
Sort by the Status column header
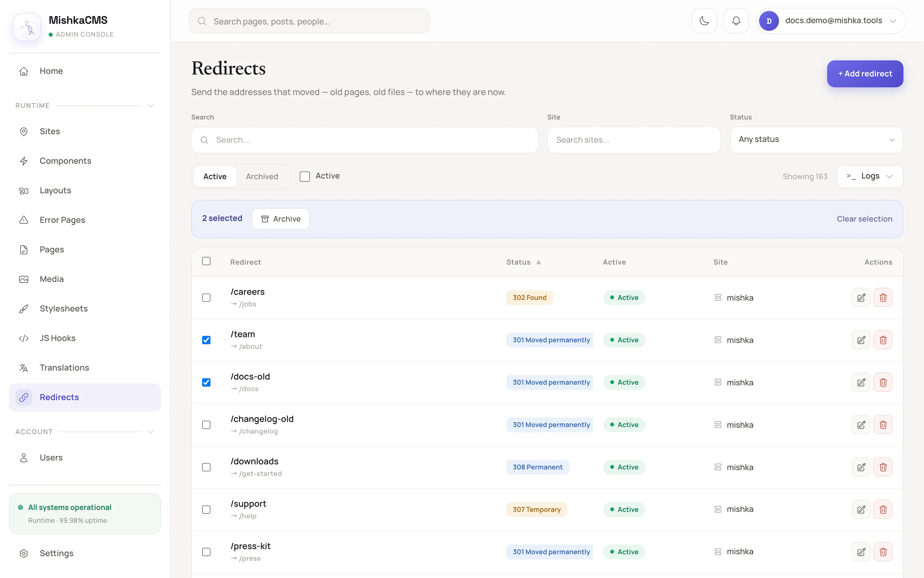524,262
